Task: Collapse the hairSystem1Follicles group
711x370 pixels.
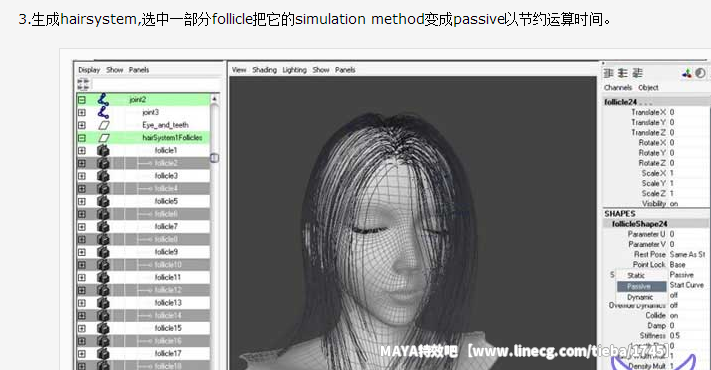Action: (x=82, y=137)
